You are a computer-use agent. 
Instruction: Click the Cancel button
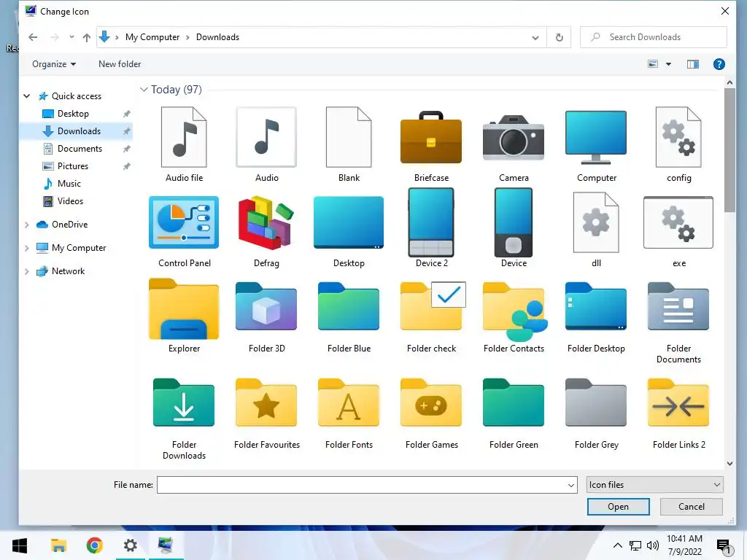coord(692,507)
